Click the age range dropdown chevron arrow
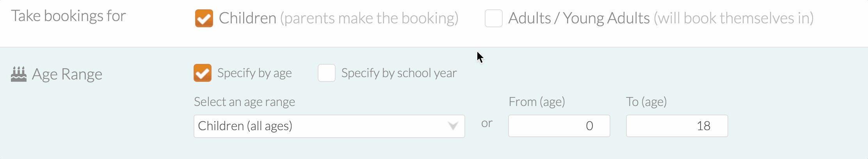This screenshot has height=159, width=868. point(453,126)
